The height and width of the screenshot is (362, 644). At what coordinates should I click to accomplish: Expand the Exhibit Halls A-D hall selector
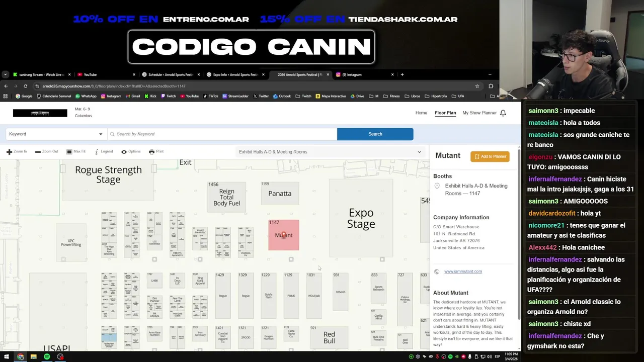tap(330, 152)
